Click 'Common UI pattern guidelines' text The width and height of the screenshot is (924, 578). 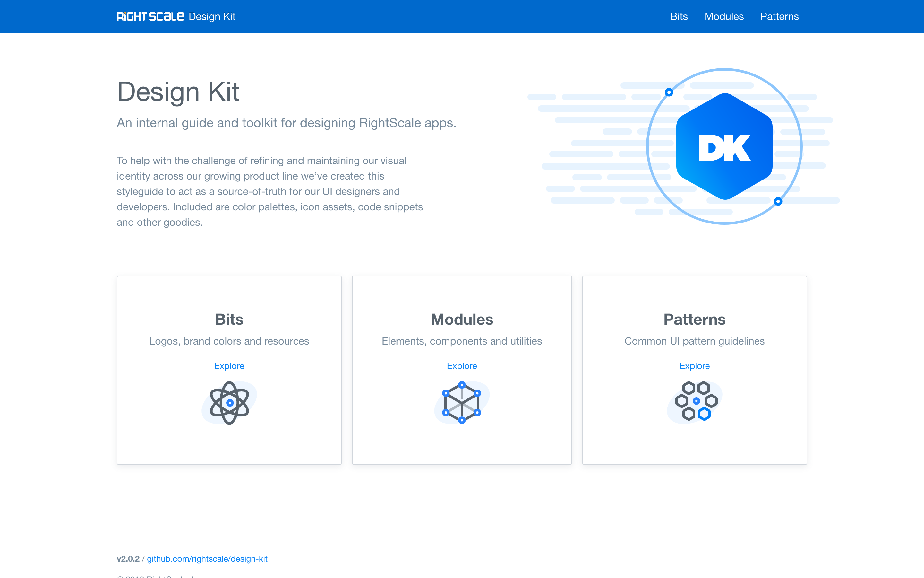695,341
